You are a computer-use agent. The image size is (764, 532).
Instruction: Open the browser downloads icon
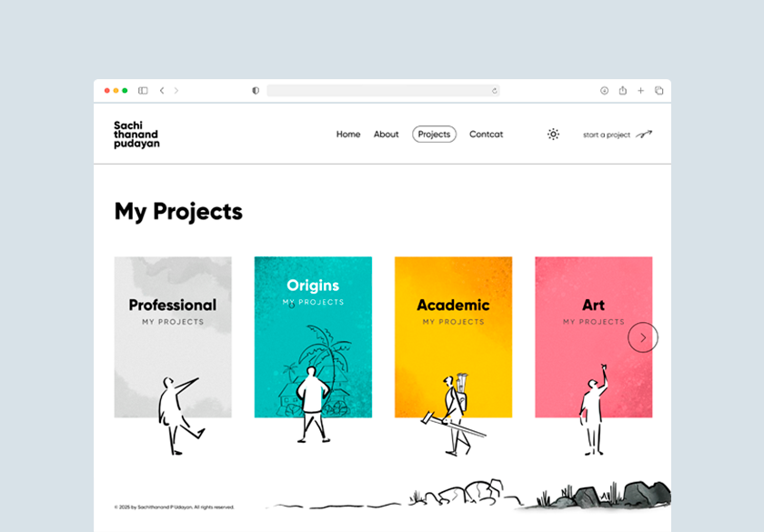click(604, 91)
